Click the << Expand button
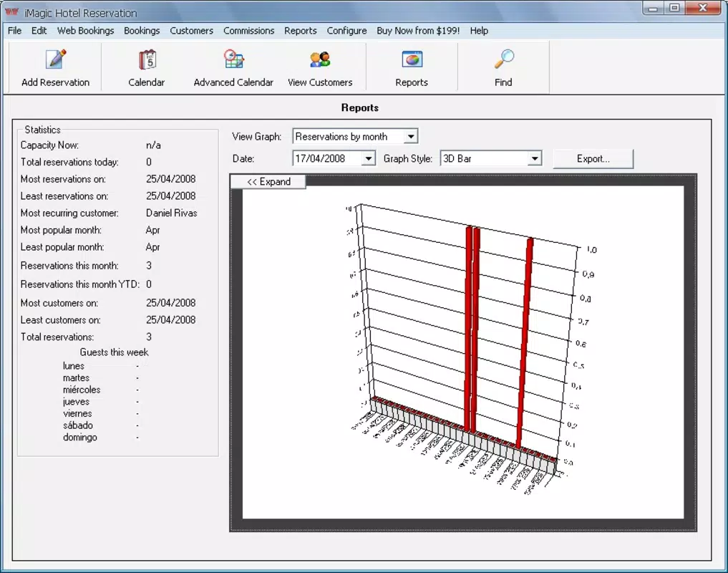The image size is (728, 573). tap(268, 182)
